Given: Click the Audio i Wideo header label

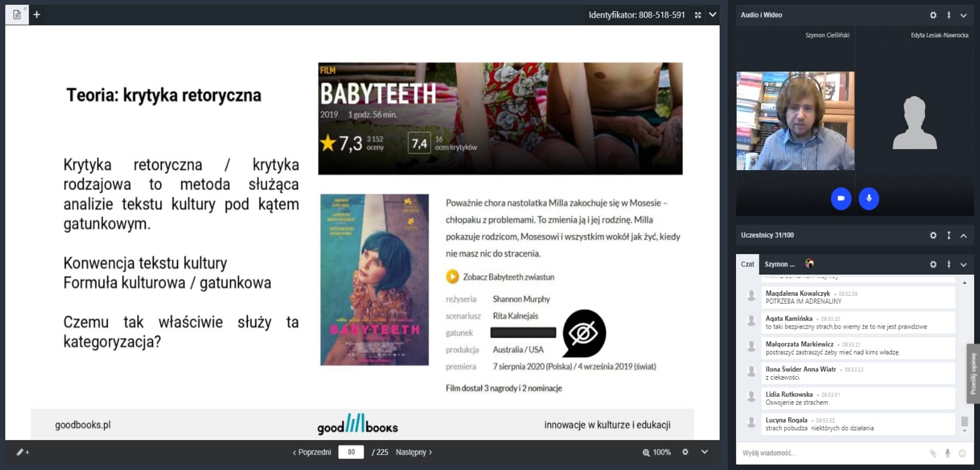Looking at the screenshot, I should point(761,15).
